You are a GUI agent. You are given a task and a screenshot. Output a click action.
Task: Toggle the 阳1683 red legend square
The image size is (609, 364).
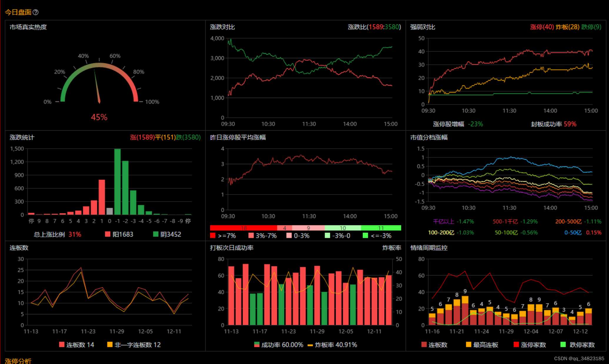108,234
